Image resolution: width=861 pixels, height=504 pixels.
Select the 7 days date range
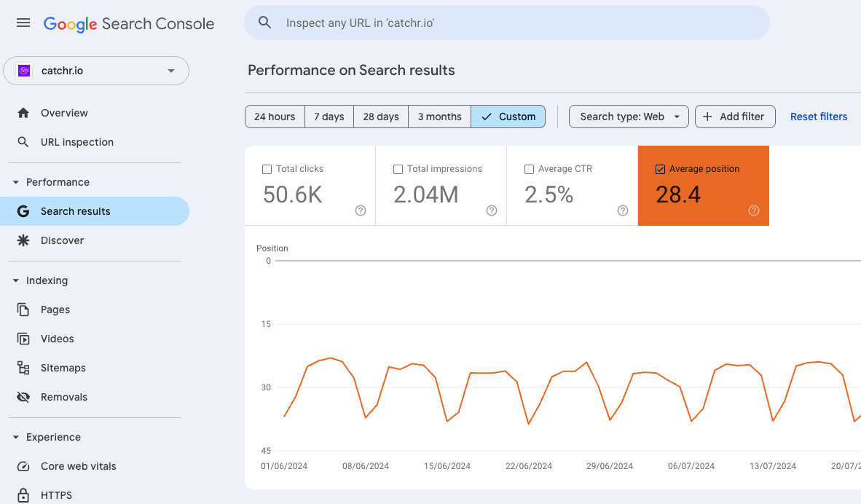[329, 117]
